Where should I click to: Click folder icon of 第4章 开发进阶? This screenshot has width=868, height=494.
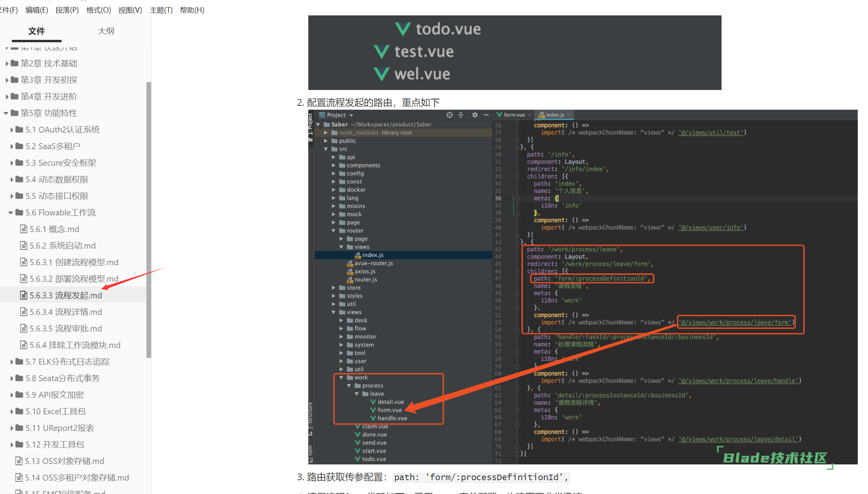15,96
